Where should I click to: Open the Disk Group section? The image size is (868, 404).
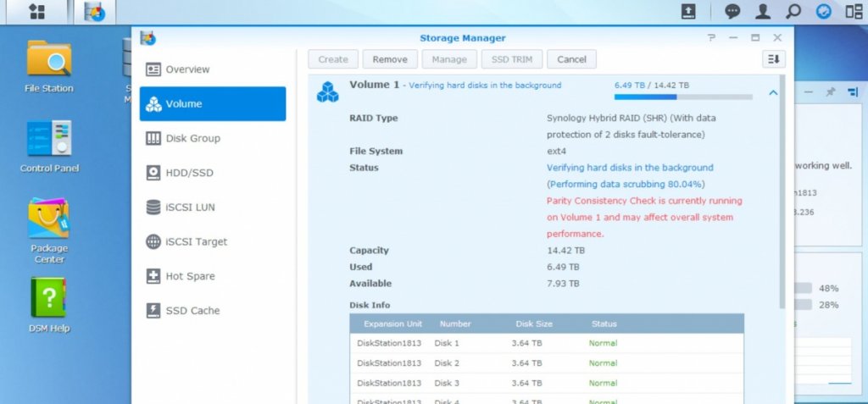(213, 138)
